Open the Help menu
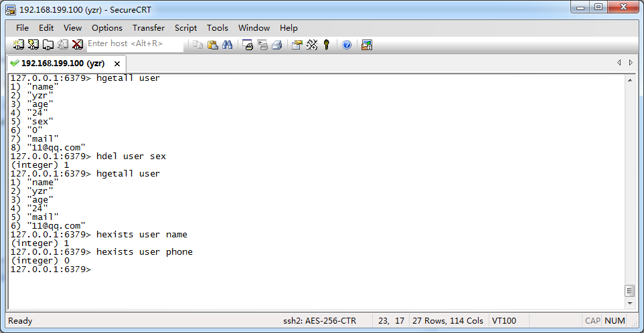Viewport: 644px width, 333px height. [289, 28]
